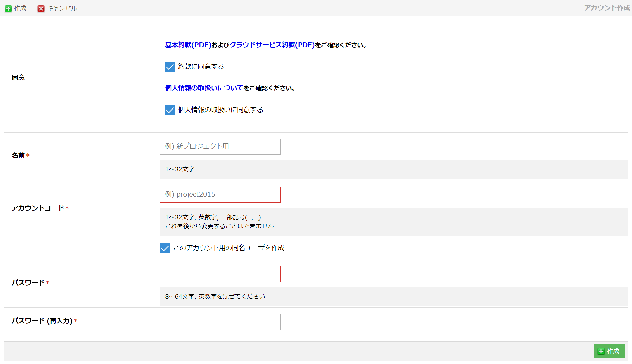The height and width of the screenshot is (364, 632).
Task: Click the キャンセル label in the top toolbar
Action: tap(62, 8)
